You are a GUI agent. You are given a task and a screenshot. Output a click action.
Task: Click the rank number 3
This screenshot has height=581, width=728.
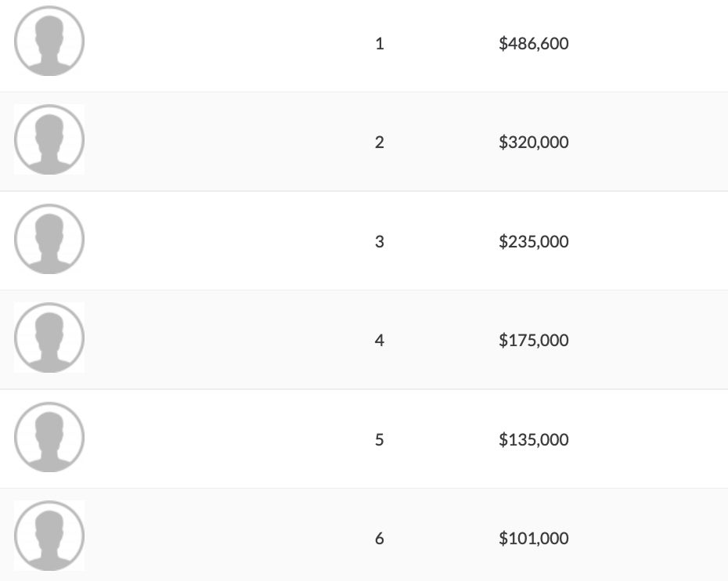point(380,242)
